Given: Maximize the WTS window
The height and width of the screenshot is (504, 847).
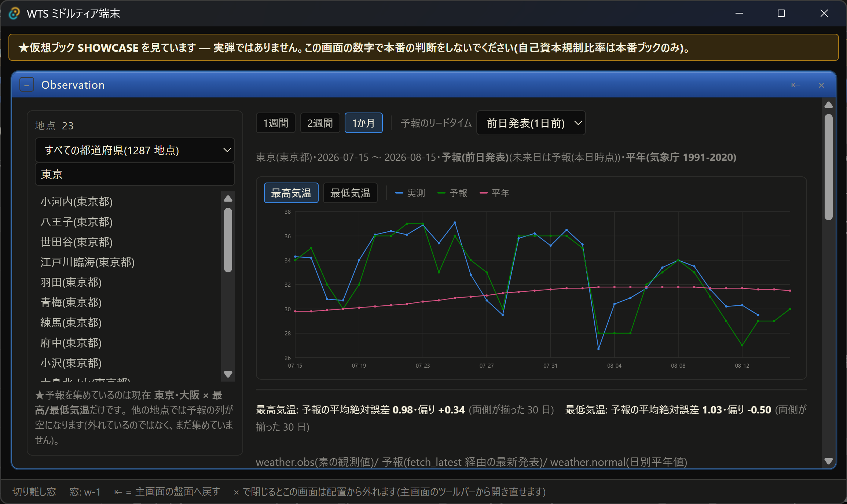Looking at the screenshot, I should (781, 14).
